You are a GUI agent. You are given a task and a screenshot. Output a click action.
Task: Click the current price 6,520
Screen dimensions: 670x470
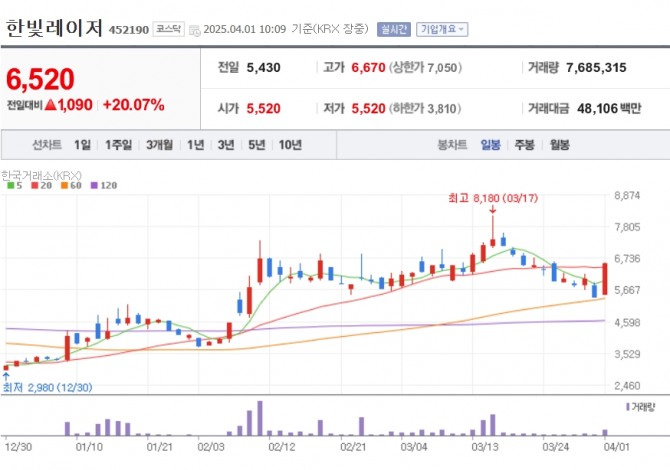click(40, 79)
